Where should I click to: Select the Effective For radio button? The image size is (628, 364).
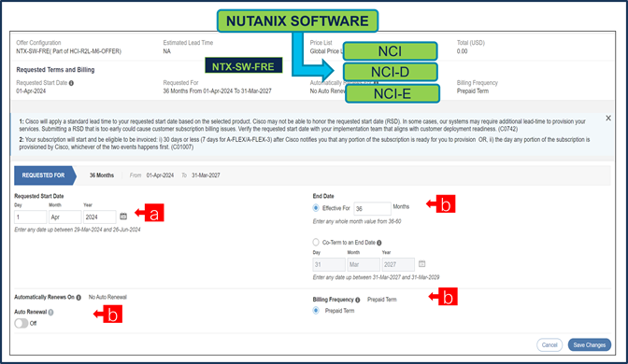tap(316, 208)
